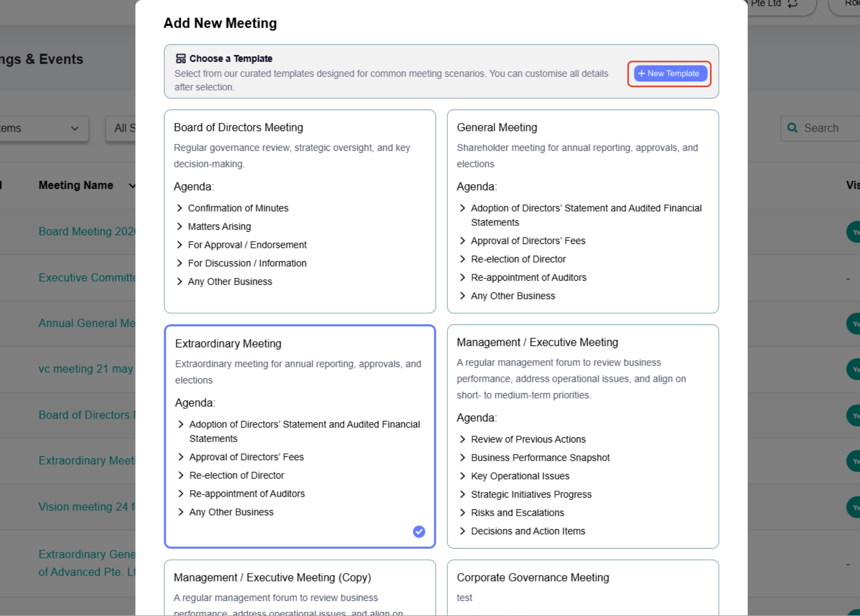
Task: Click the company switch arrows icon
Action: pyautogui.click(x=793, y=3)
